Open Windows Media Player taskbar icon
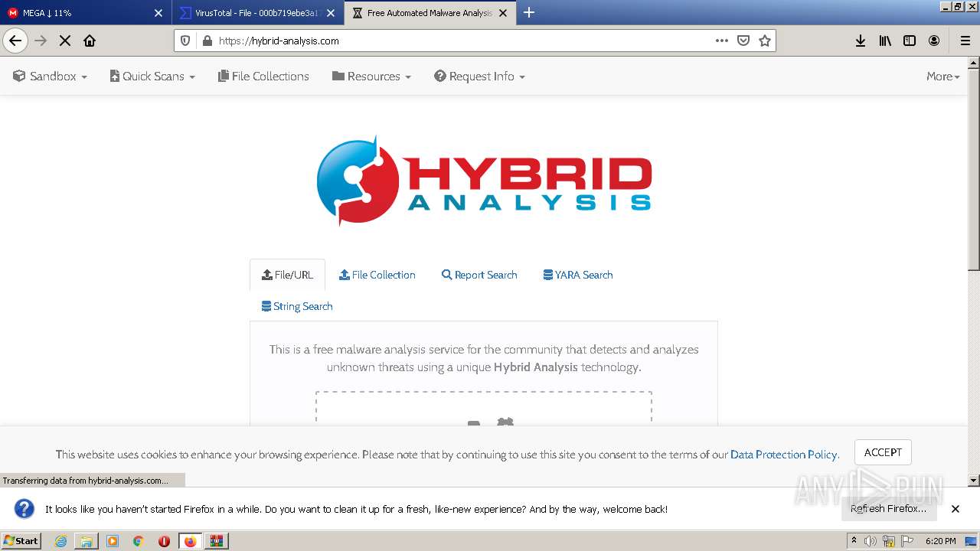980x551 pixels. tap(113, 541)
